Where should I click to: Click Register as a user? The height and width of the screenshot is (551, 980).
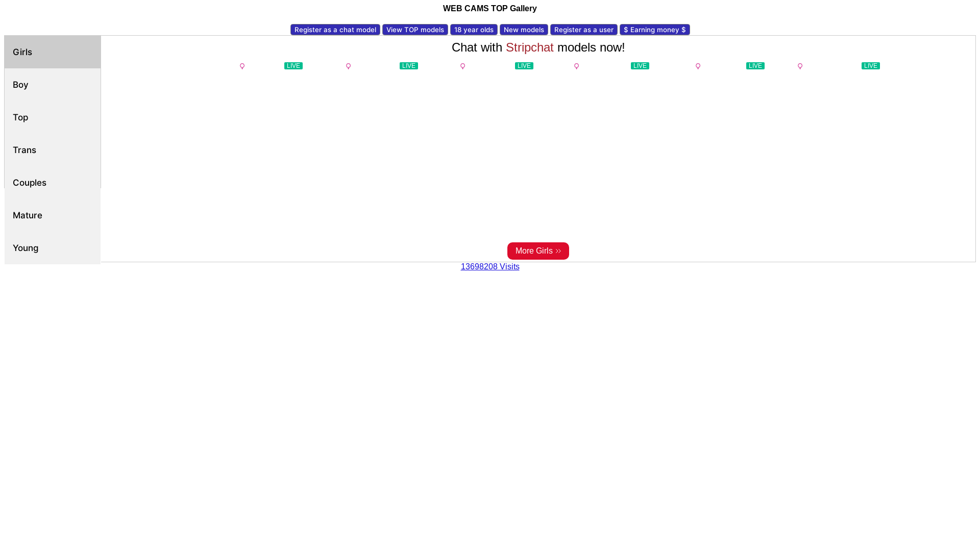(x=584, y=30)
